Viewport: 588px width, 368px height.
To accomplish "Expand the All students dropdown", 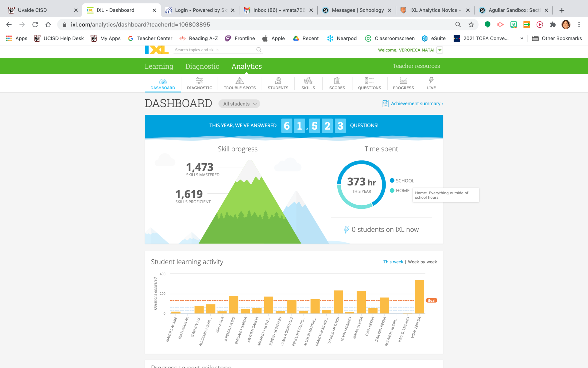I will click(239, 104).
